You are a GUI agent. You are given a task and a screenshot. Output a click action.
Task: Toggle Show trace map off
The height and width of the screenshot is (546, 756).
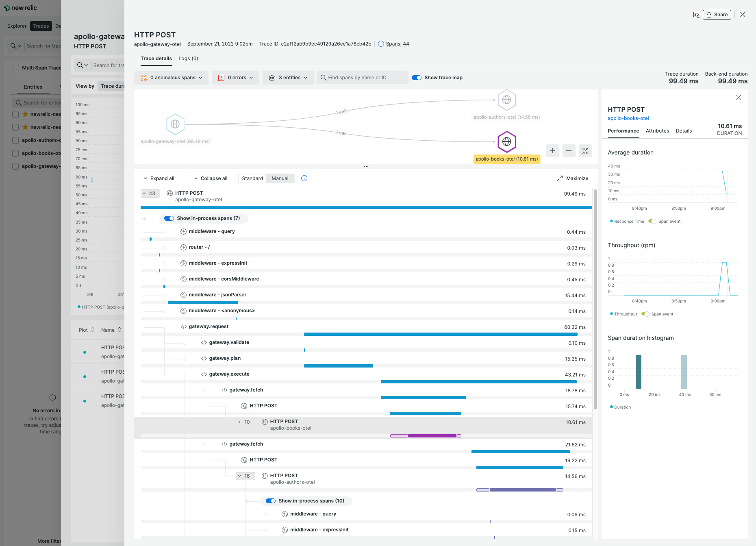pyautogui.click(x=417, y=77)
